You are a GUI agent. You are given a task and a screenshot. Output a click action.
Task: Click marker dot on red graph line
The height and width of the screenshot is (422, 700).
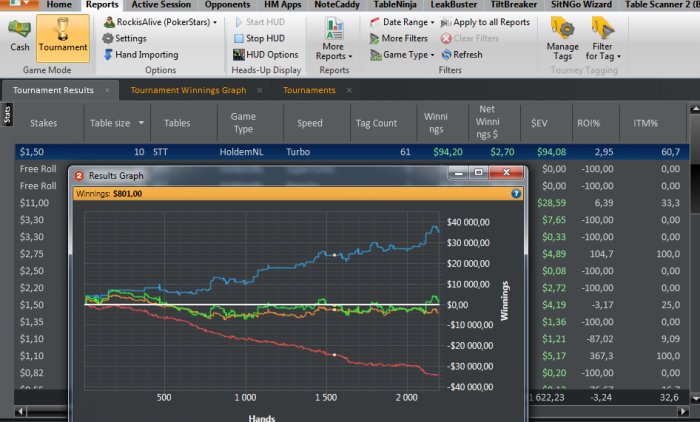click(334, 355)
